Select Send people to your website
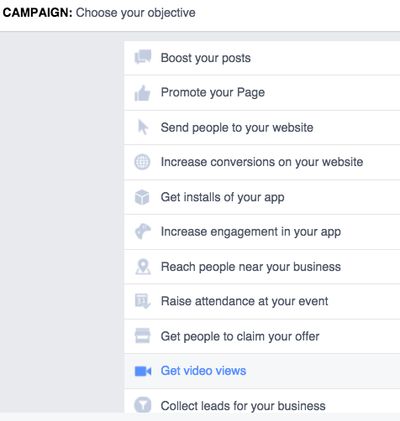The image size is (400, 421). click(x=262, y=128)
